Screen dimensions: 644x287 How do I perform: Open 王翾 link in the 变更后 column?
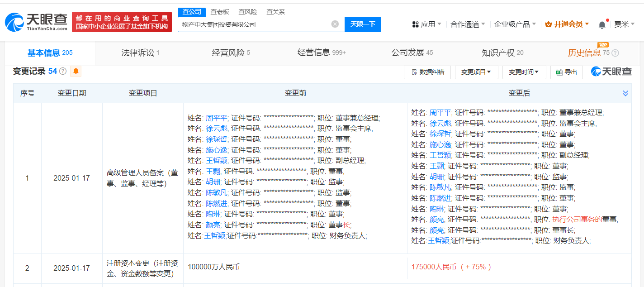pos(437,166)
